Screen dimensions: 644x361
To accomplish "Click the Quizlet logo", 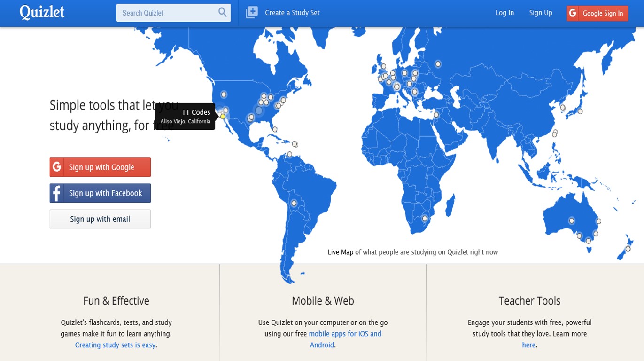I will coord(42,13).
